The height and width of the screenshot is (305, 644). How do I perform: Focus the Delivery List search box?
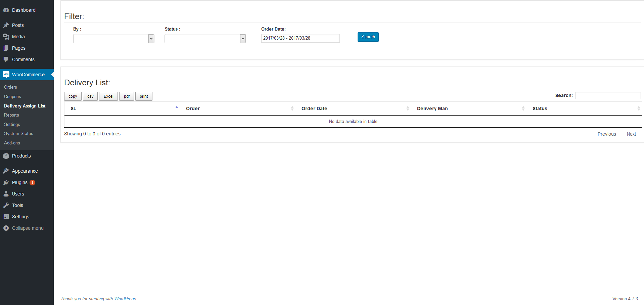click(x=608, y=95)
